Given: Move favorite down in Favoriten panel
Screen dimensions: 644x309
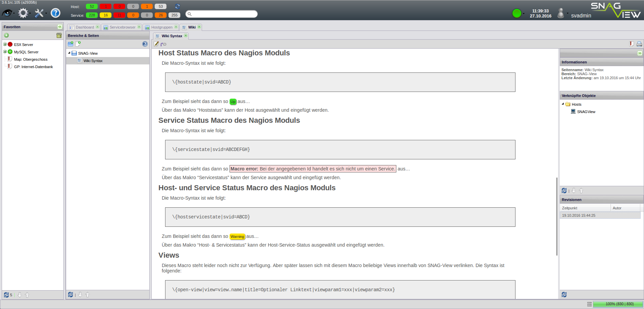Looking at the screenshot, I should [x=19, y=295].
